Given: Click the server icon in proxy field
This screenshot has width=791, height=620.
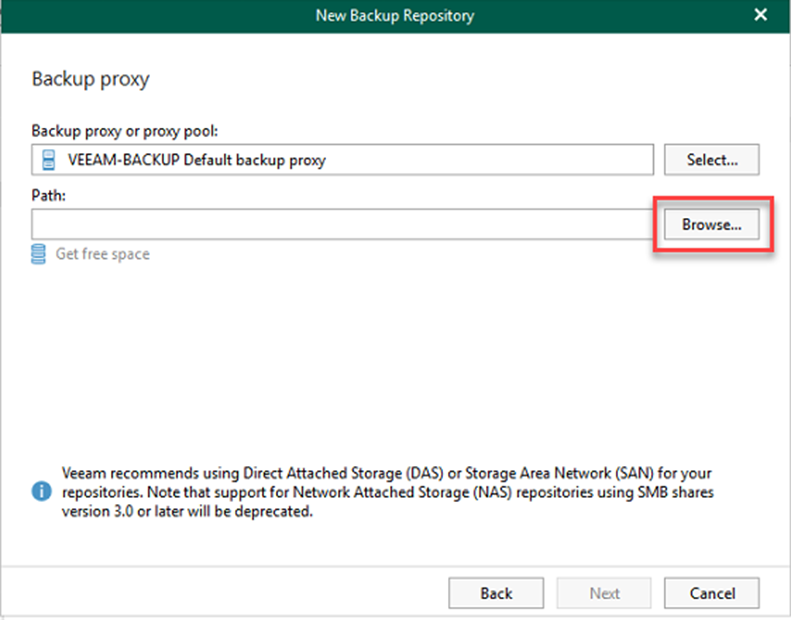Looking at the screenshot, I should point(48,159).
